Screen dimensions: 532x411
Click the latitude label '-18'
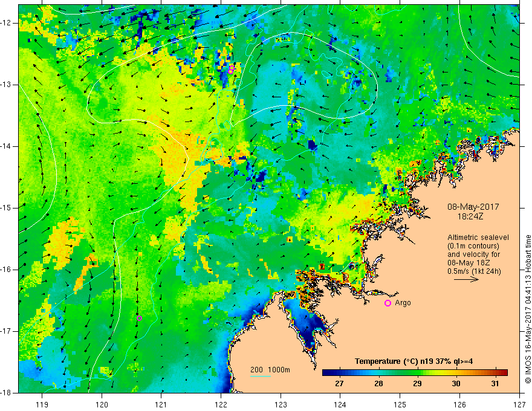[x=6, y=393]
